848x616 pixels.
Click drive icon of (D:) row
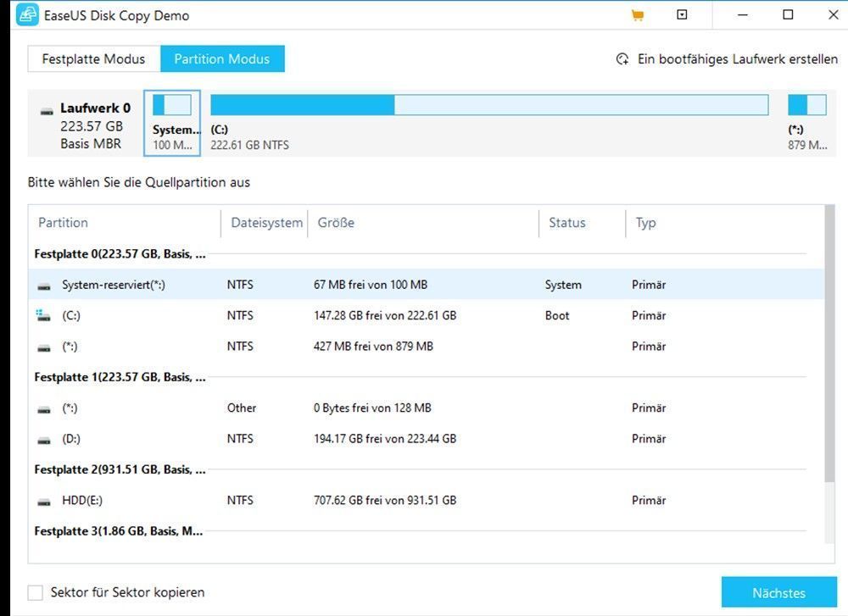[x=44, y=440]
